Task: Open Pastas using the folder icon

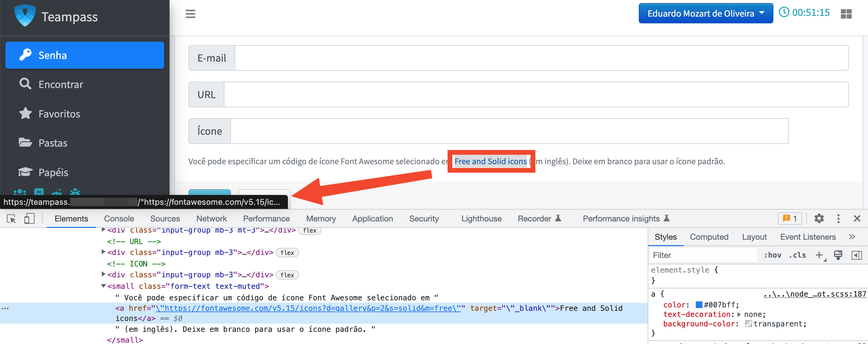Action: (x=25, y=143)
